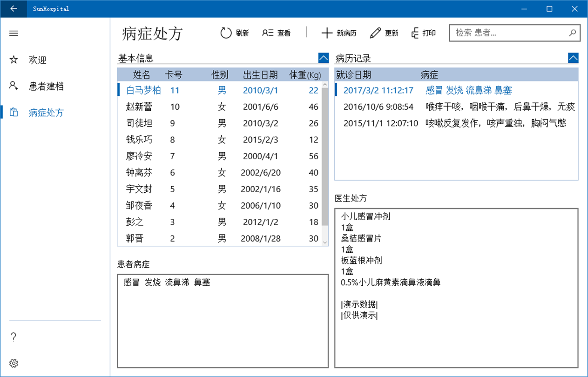Viewport: 588px width, 377px height.
Task: Click symptom text 咳嗽反复发作 in records
Action: (x=451, y=123)
